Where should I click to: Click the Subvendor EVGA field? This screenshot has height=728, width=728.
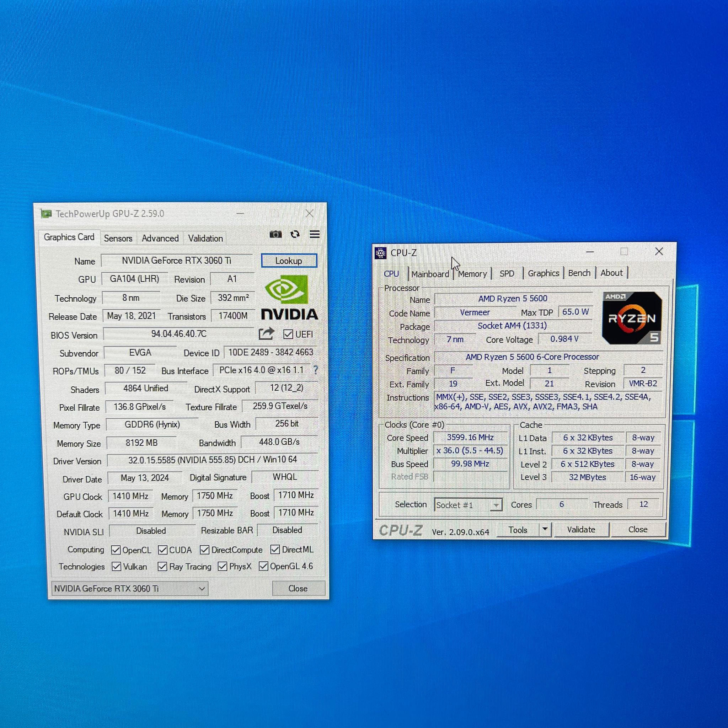pyautogui.click(x=140, y=353)
